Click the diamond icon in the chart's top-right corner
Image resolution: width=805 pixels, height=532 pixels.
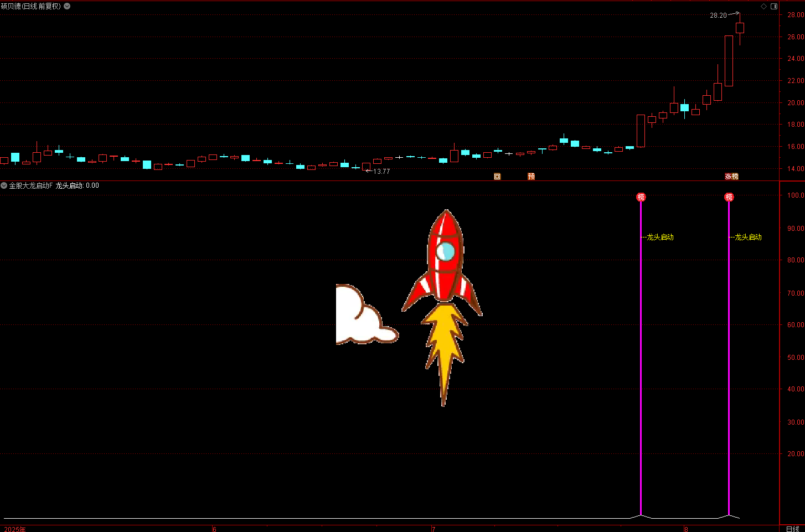[763, 6]
